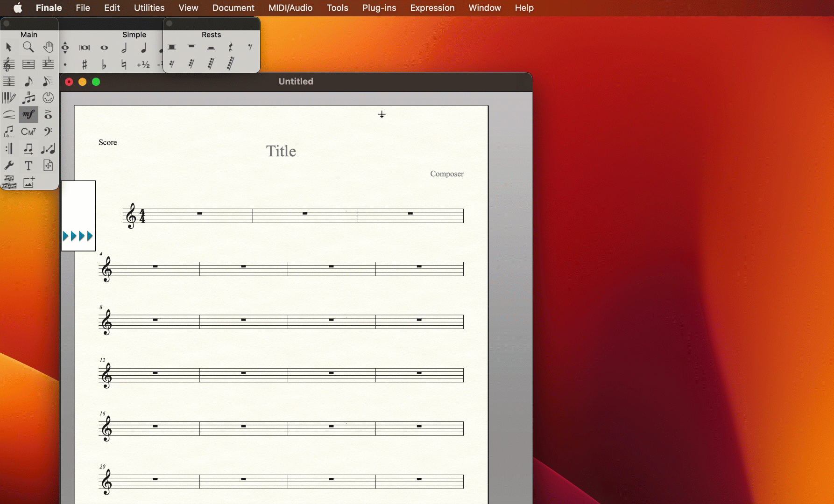Activate the Hand Grabber tool
The image size is (834, 504).
pos(48,47)
